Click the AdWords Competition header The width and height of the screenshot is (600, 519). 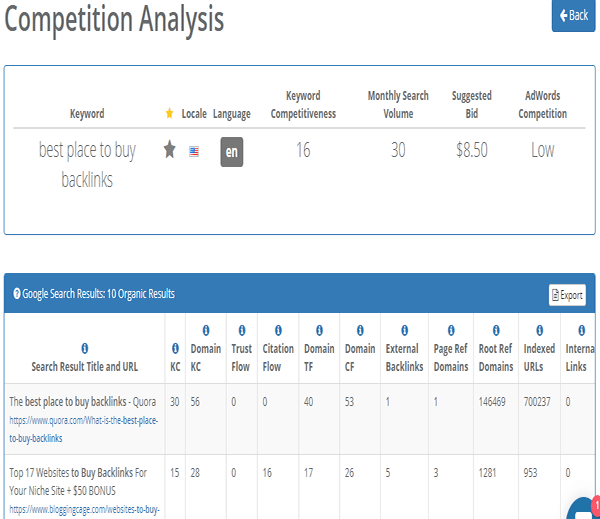pyautogui.click(x=542, y=104)
